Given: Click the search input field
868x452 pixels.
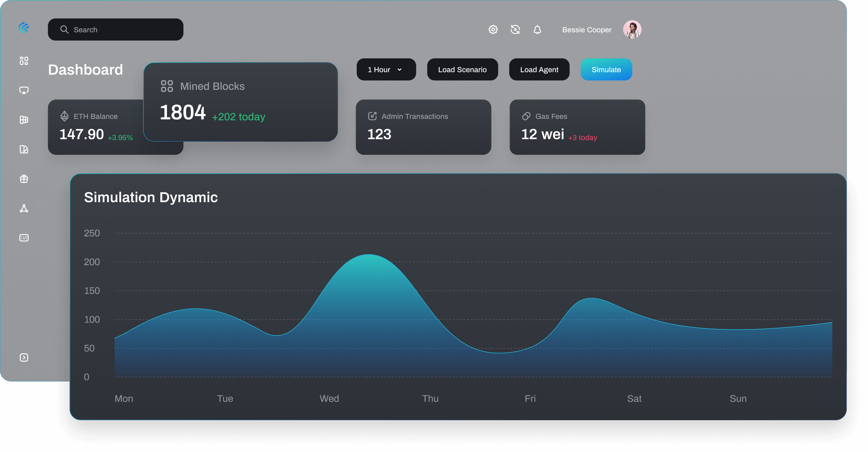Looking at the screenshot, I should 114,29.
